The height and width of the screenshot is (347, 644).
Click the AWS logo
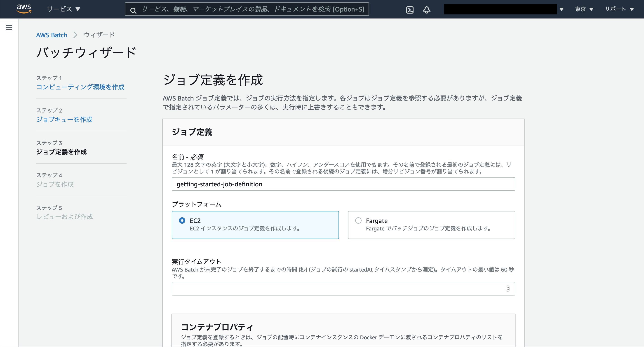pyautogui.click(x=24, y=9)
